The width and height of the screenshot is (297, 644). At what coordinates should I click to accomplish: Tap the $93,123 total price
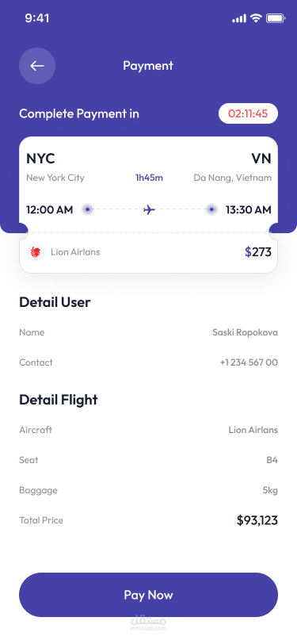257,520
